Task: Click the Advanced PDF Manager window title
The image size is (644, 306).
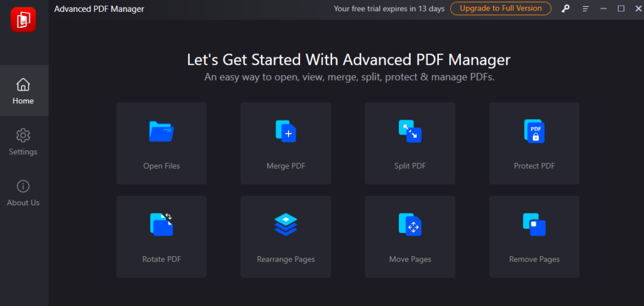Action: 99,9
